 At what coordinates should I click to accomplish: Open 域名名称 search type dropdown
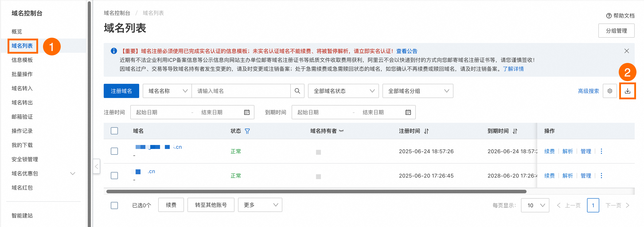click(x=167, y=91)
